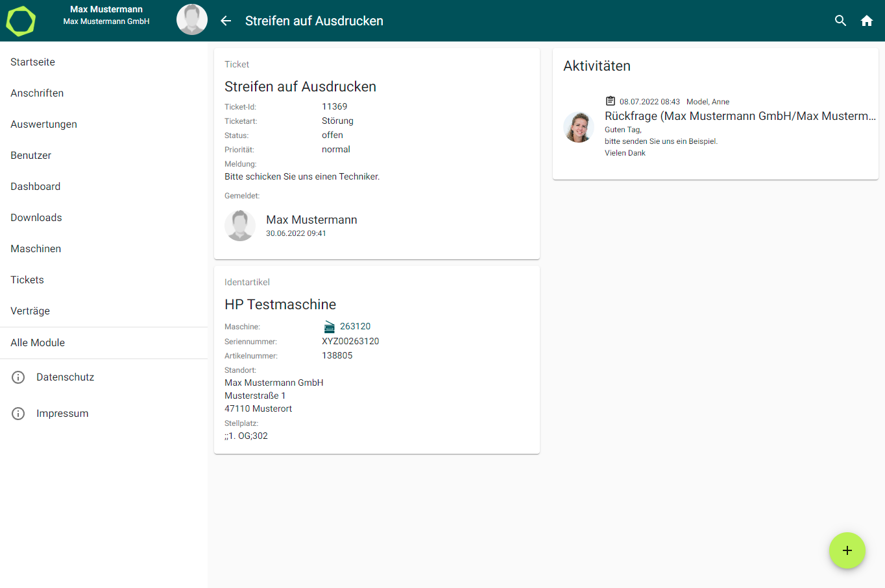Click the home icon in header
Screen dimensions: 885x588
867,21
